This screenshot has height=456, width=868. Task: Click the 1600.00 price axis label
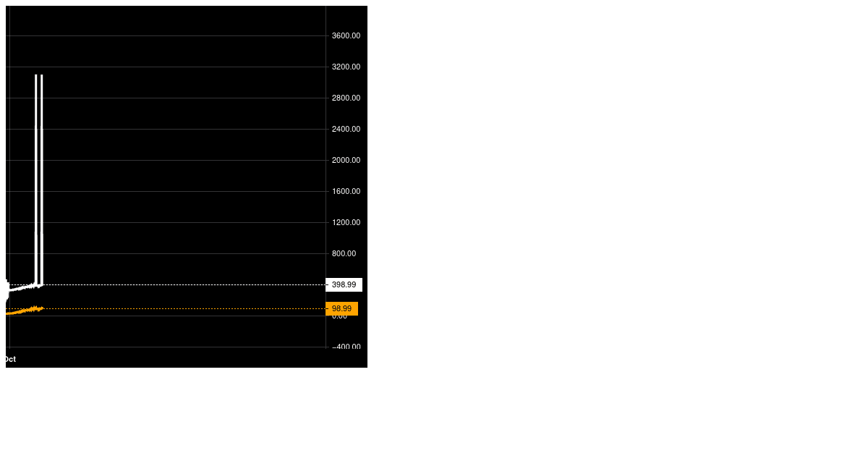click(x=346, y=191)
